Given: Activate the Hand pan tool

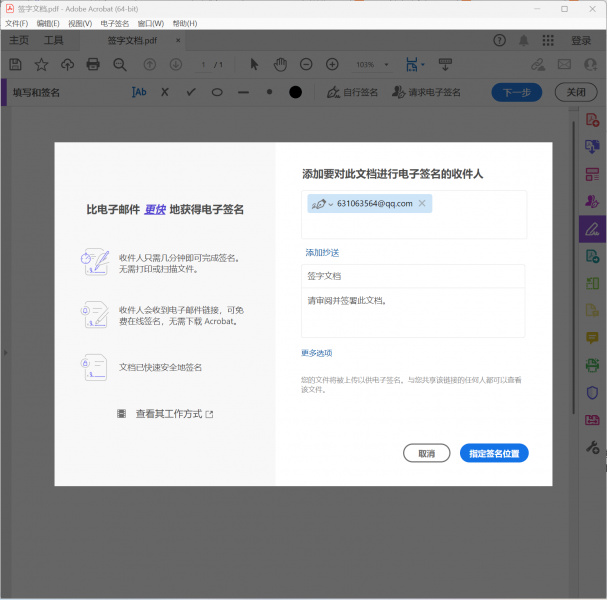Looking at the screenshot, I should (280, 64).
